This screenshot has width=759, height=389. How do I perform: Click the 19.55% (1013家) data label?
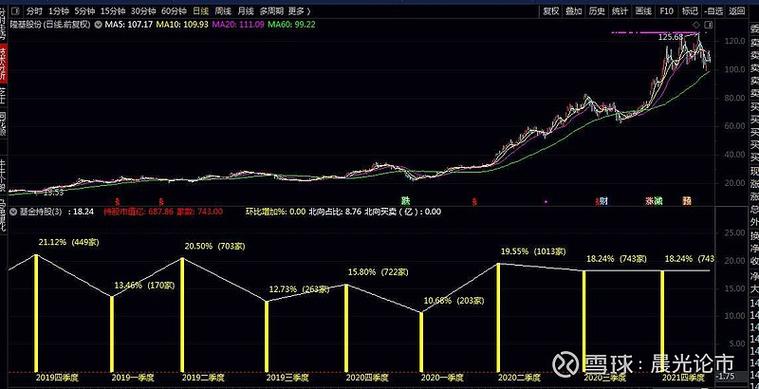[x=532, y=251]
